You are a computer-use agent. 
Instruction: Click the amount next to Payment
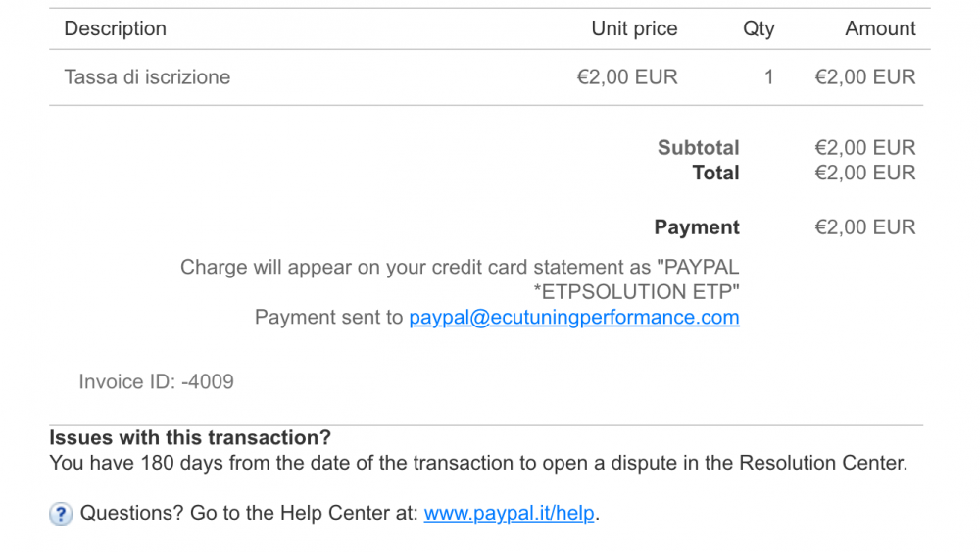[x=864, y=227]
